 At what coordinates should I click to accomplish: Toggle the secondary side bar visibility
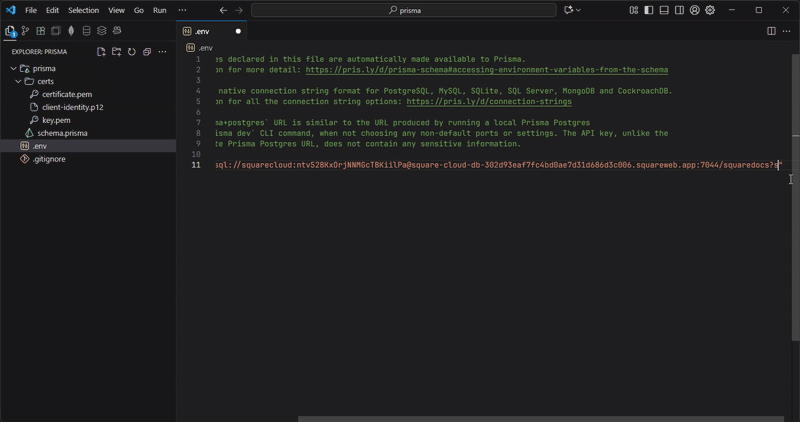pos(677,10)
